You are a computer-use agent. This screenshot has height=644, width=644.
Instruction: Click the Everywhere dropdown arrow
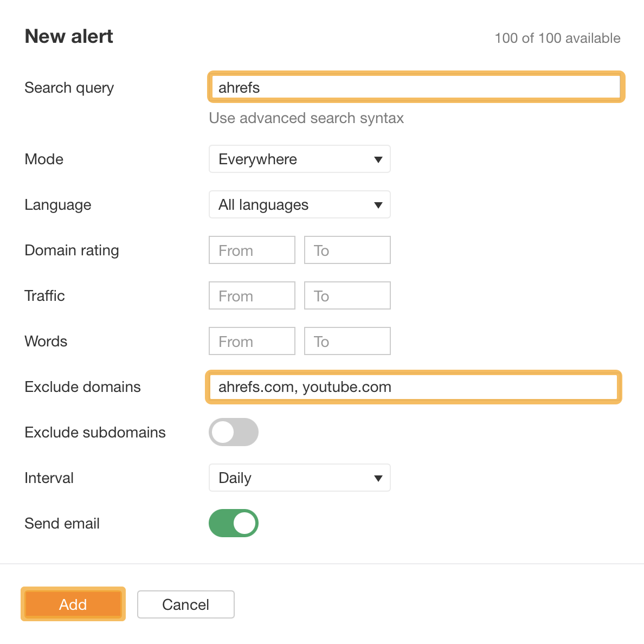(378, 159)
